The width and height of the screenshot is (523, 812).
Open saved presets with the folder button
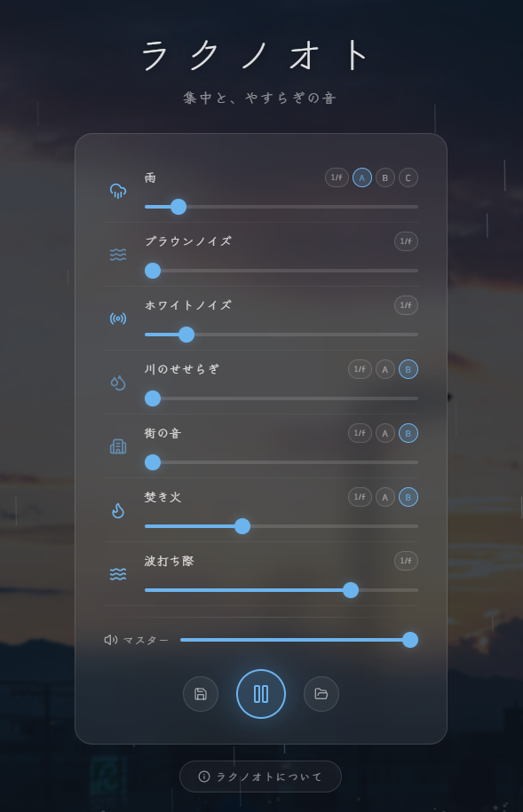[321, 694]
